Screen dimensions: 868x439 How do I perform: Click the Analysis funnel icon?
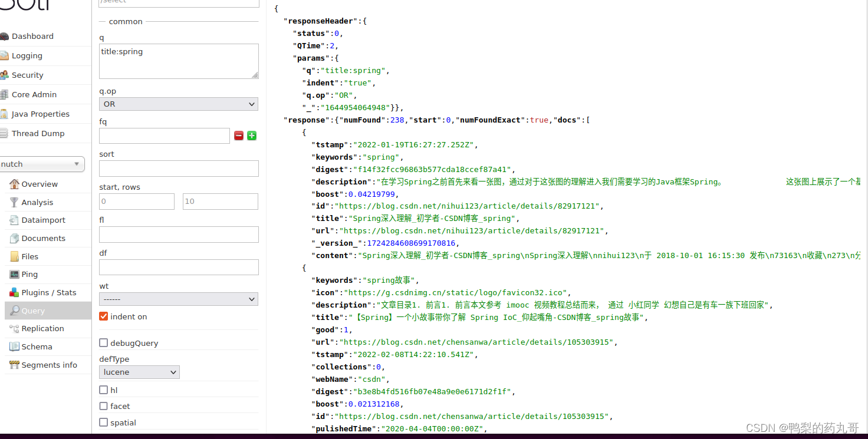14,202
